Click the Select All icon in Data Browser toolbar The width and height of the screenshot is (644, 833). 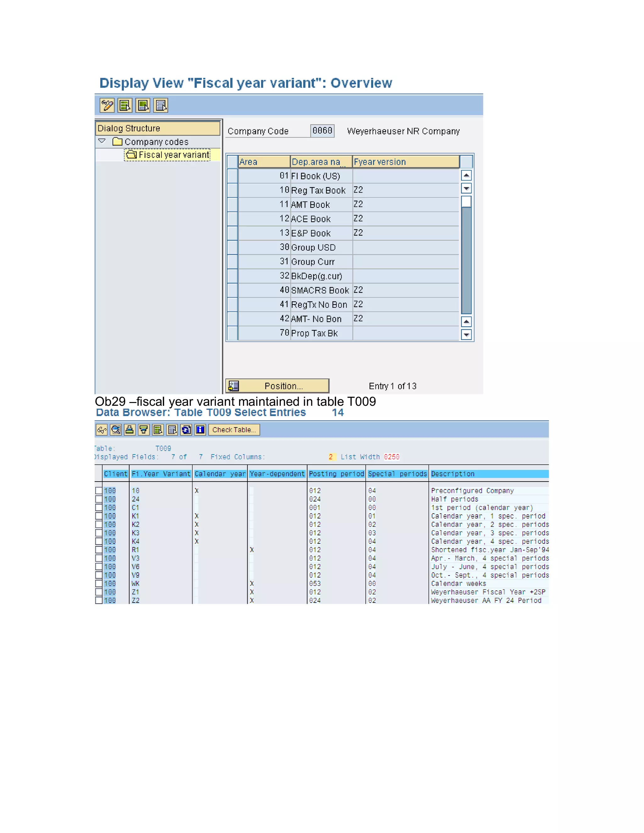click(158, 430)
